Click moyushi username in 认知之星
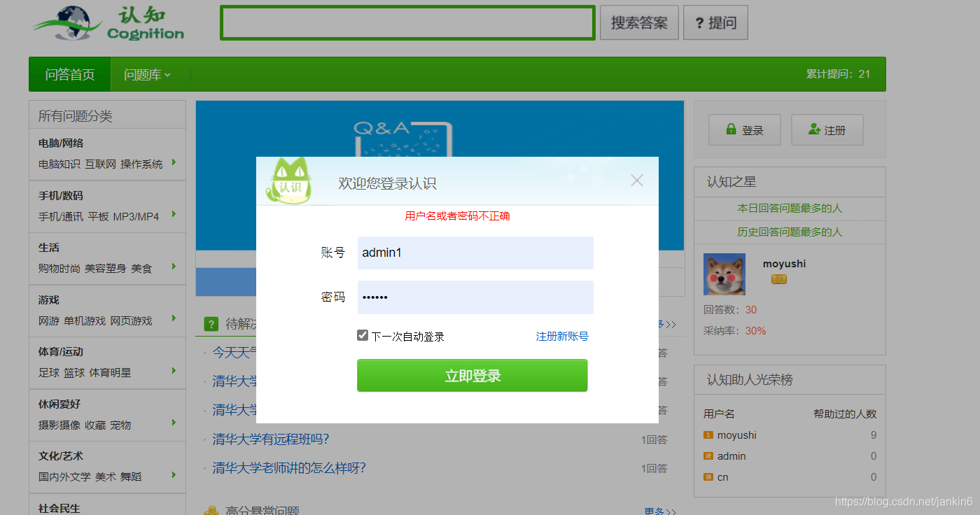Viewport: 980px width, 515px height. coord(784,264)
